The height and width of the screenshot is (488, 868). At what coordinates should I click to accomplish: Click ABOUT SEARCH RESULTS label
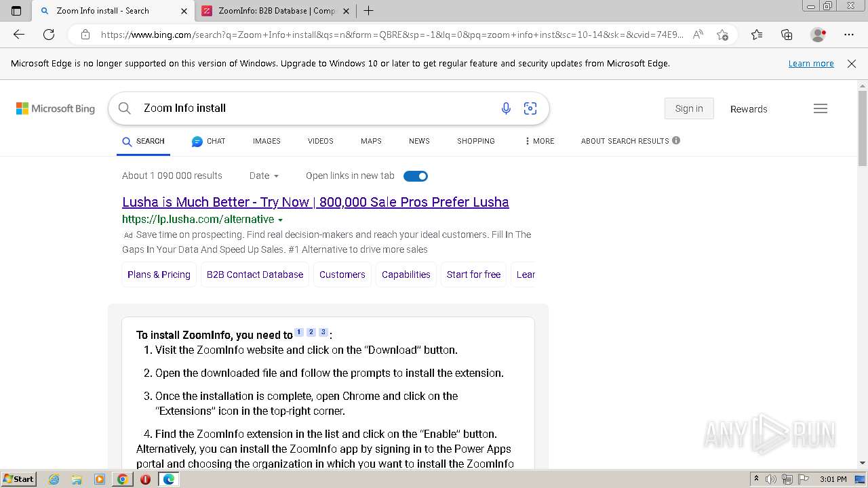[625, 141]
